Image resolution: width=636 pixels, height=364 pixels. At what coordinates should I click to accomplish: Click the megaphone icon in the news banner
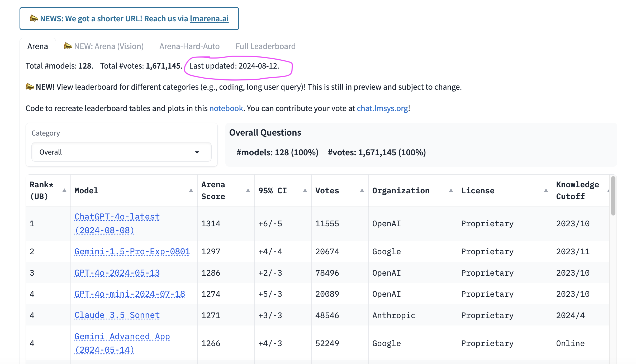point(34,18)
